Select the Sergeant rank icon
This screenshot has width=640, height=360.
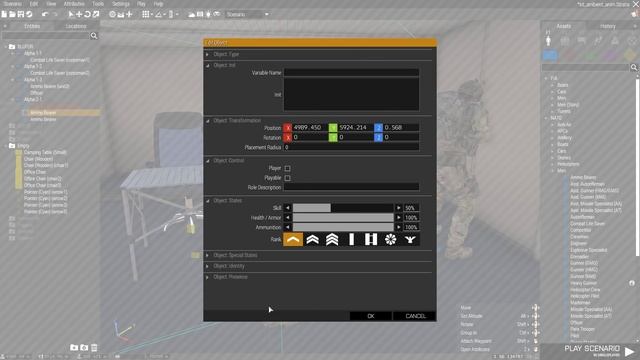pyautogui.click(x=332, y=240)
